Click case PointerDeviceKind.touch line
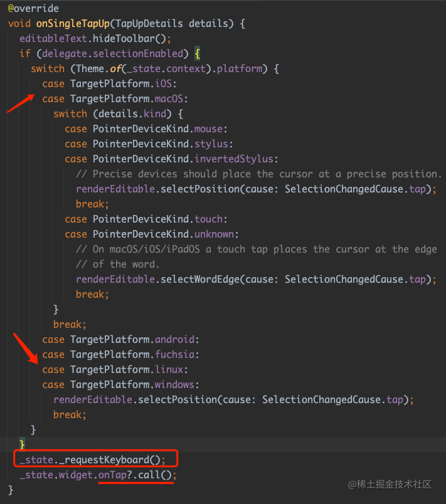The image size is (446, 504). click(146, 219)
